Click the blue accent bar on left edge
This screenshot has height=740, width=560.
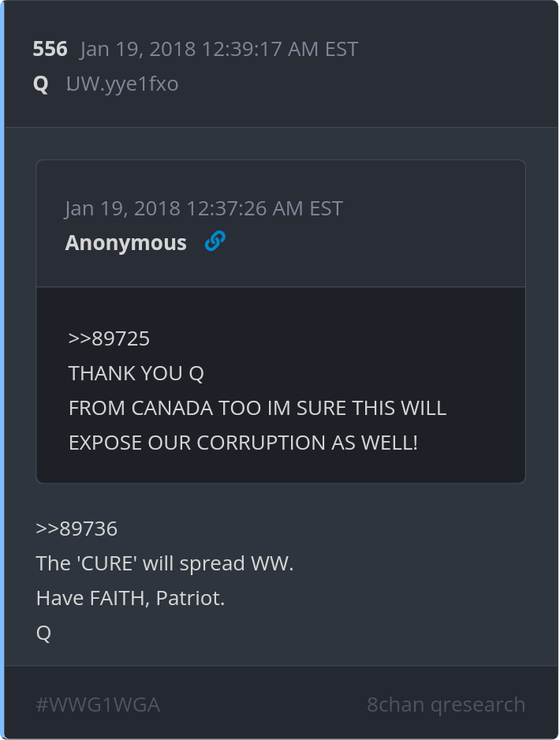(x=2, y=370)
